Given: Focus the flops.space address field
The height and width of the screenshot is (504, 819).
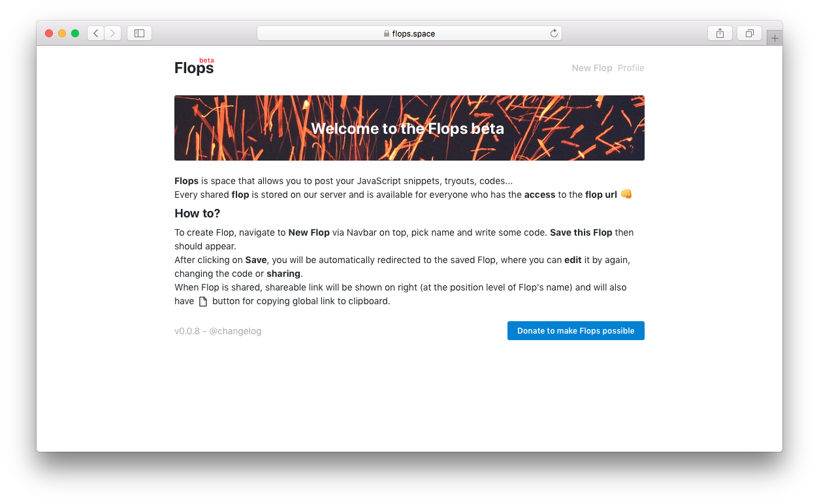Looking at the screenshot, I should 409,33.
